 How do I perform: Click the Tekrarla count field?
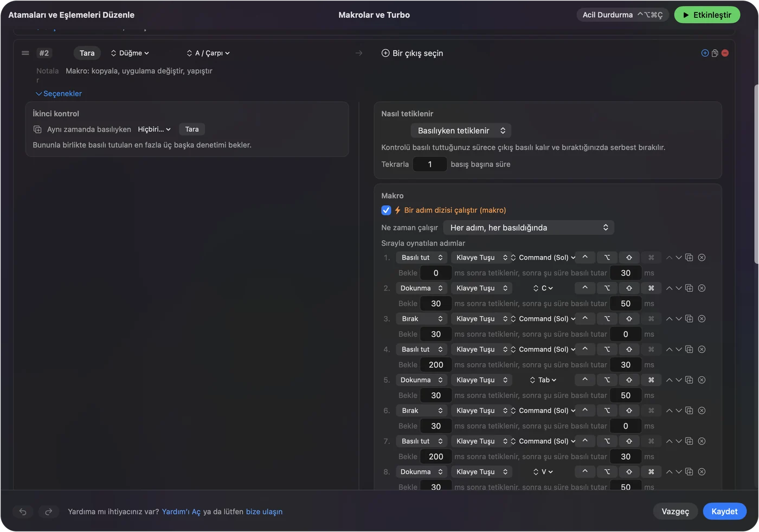(430, 164)
